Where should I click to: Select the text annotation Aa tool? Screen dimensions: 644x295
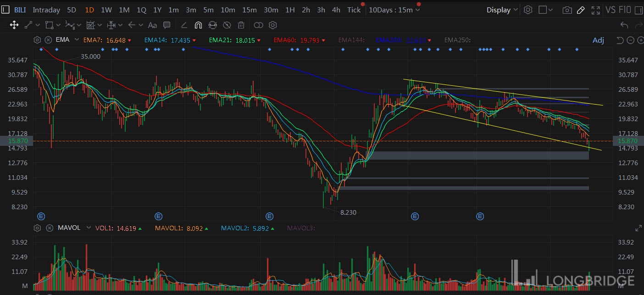pos(152,25)
